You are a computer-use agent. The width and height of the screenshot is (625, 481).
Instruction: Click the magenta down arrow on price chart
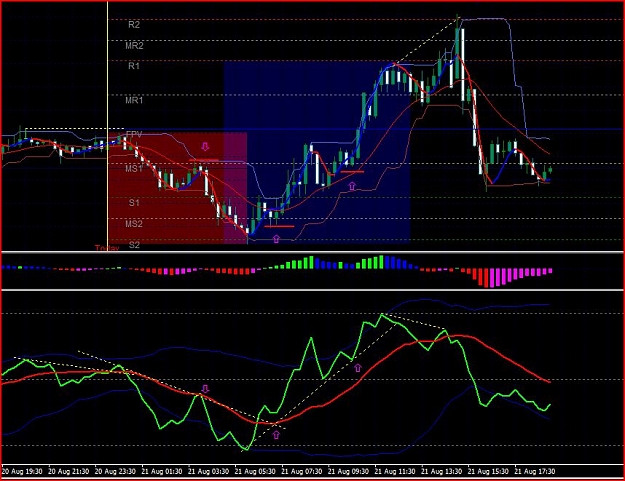pos(205,147)
